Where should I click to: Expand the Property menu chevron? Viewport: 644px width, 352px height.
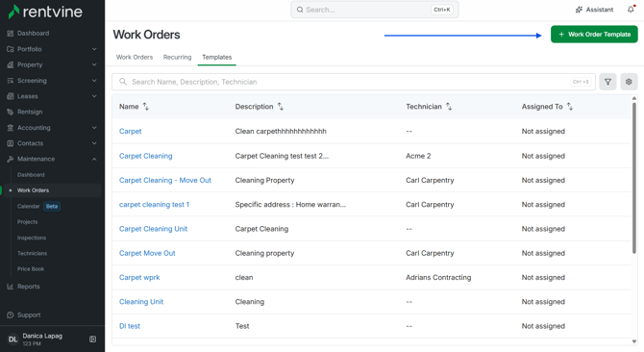point(94,64)
